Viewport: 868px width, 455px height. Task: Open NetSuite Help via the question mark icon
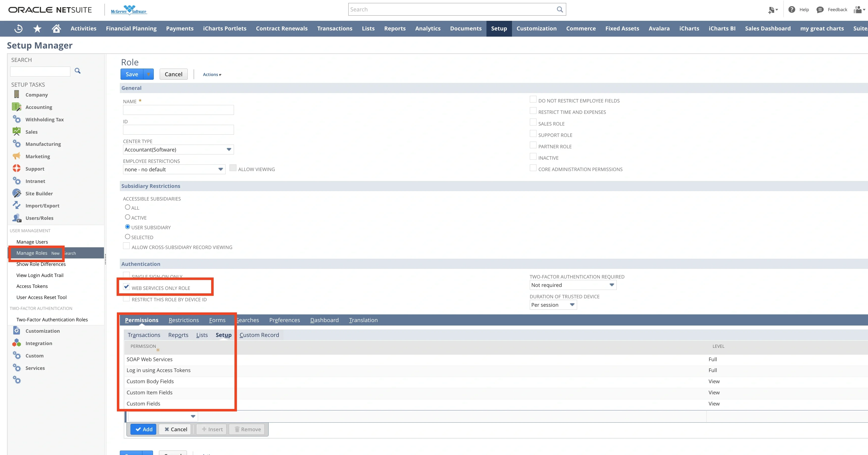coord(792,9)
